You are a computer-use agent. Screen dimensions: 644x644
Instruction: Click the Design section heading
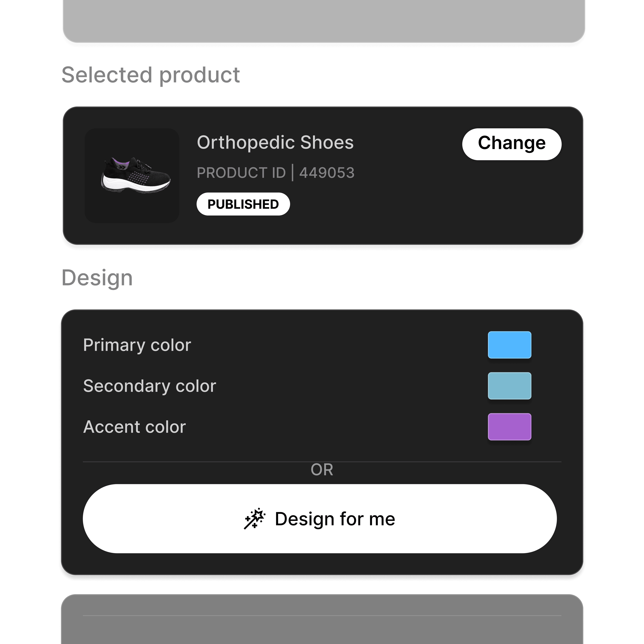[97, 278]
